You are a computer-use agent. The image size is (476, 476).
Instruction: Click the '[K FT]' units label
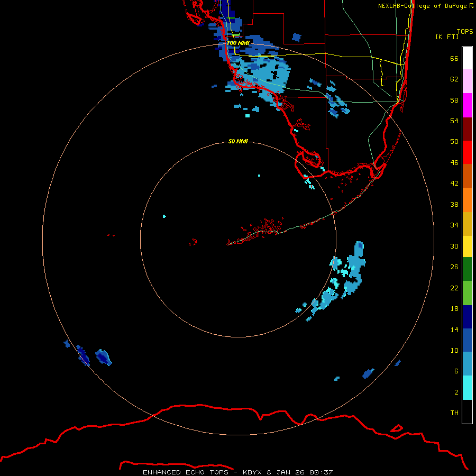point(447,36)
